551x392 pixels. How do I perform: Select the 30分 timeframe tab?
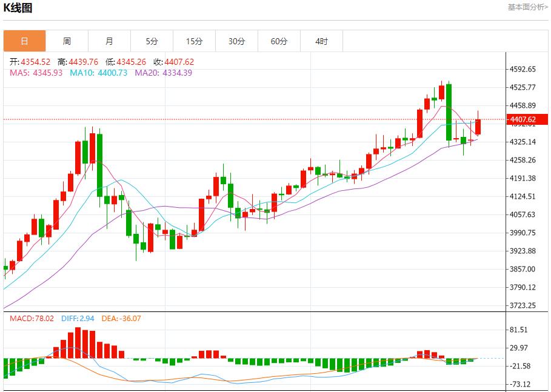tap(236, 41)
